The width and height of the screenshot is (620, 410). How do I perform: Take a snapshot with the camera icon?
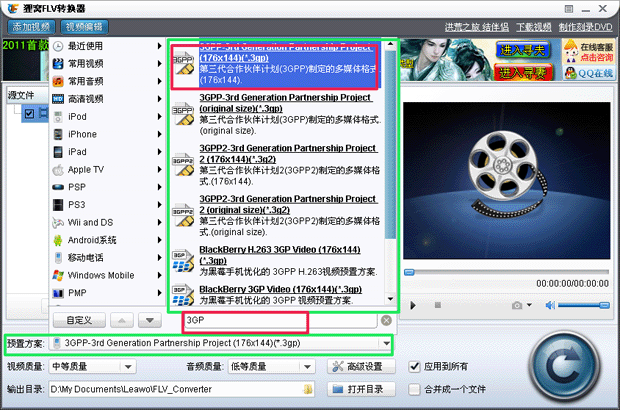click(516, 305)
